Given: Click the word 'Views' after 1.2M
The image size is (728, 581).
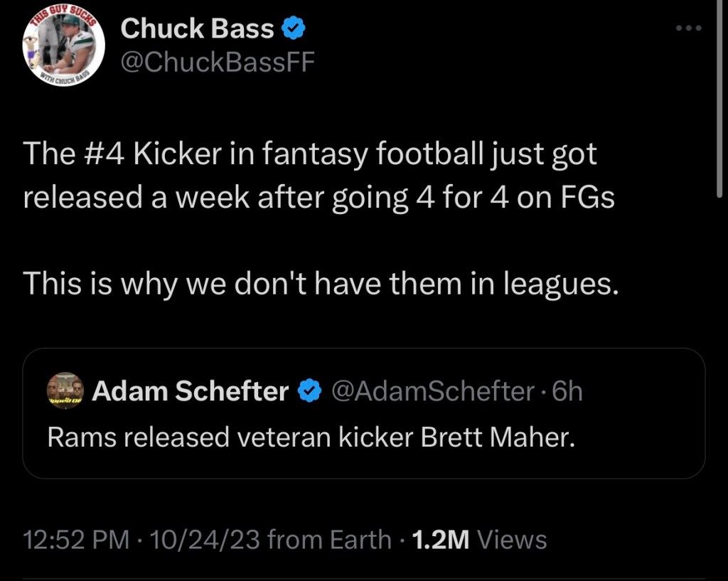Looking at the screenshot, I should pos(512,539).
